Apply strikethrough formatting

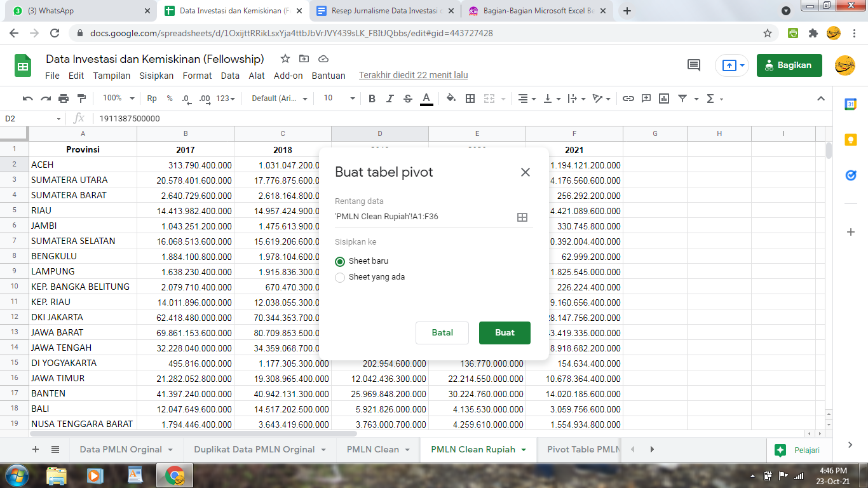(408, 98)
